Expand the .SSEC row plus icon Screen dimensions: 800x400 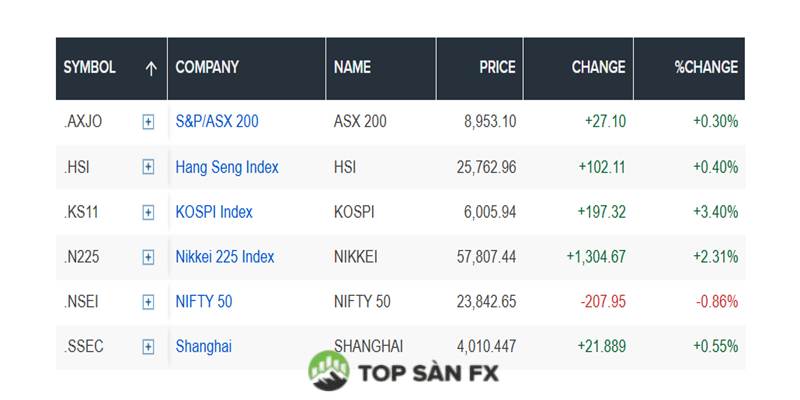[148, 347]
